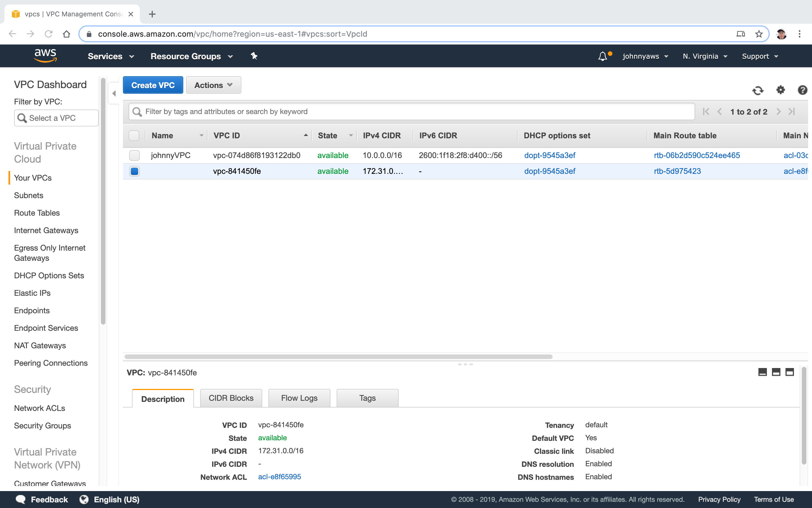Image resolution: width=812 pixels, height=508 pixels.
Task: Open Network ACL acl-e8f65995 link
Action: 279,476
